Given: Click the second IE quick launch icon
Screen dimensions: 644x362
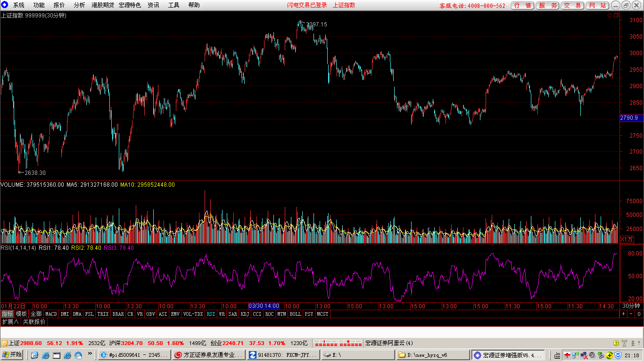Looking at the screenshot, I should tap(67, 355).
